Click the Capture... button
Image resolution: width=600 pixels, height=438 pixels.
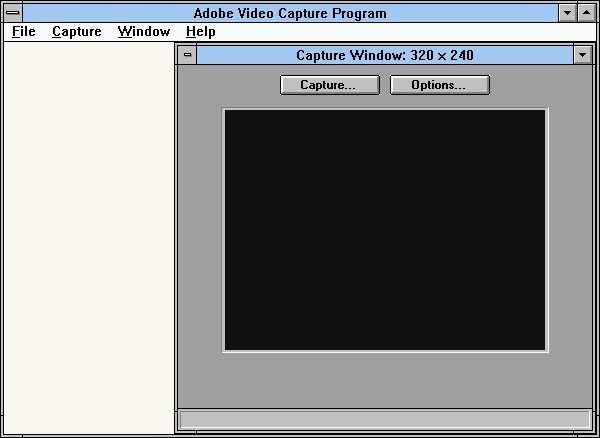(330, 85)
